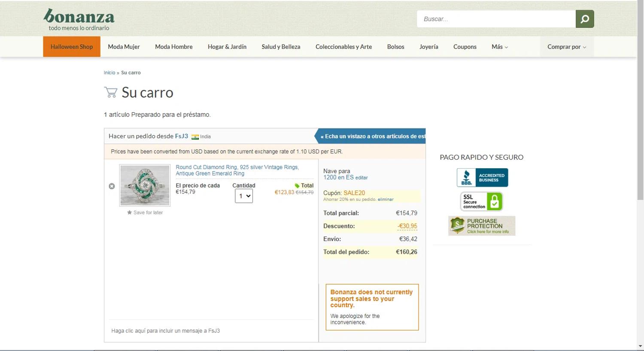Click the Bonanza logo
The width and height of the screenshot is (644, 351).
click(x=79, y=19)
